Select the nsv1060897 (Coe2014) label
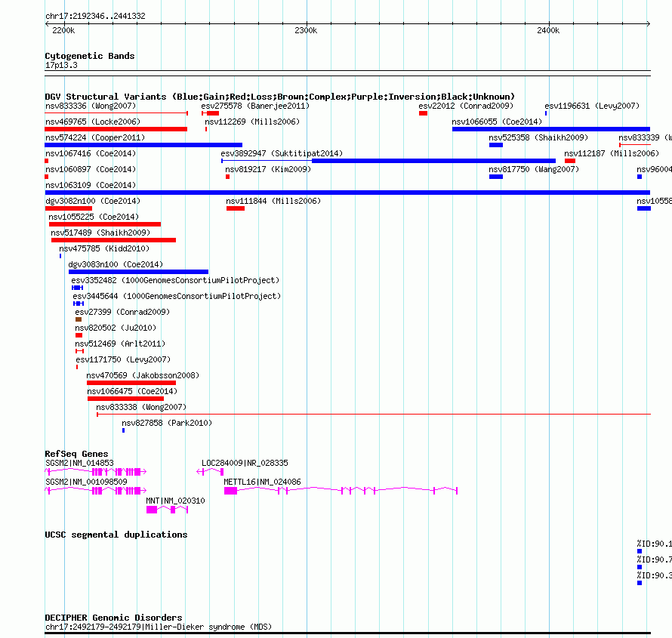 click(91, 169)
